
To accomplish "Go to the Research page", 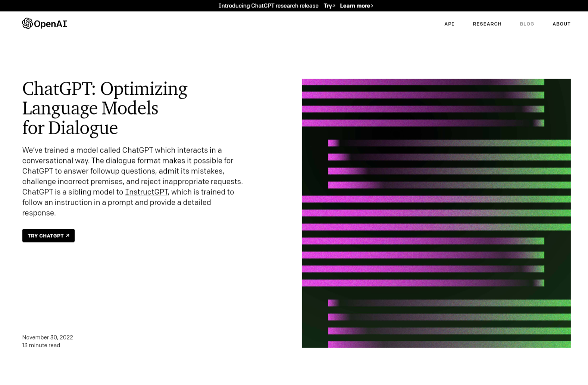I will point(487,24).
